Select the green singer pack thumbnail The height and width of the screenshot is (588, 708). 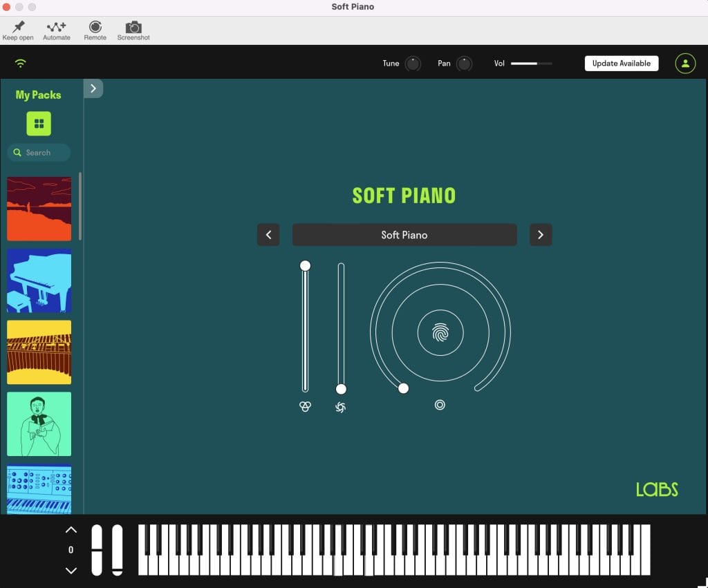coord(39,424)
